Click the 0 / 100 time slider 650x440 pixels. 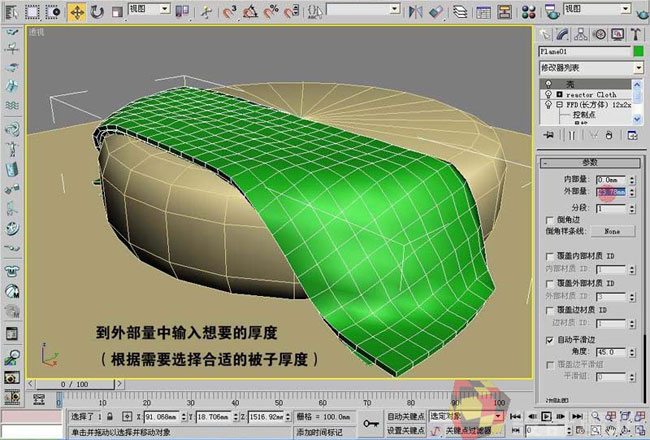[x=75, y=384]
